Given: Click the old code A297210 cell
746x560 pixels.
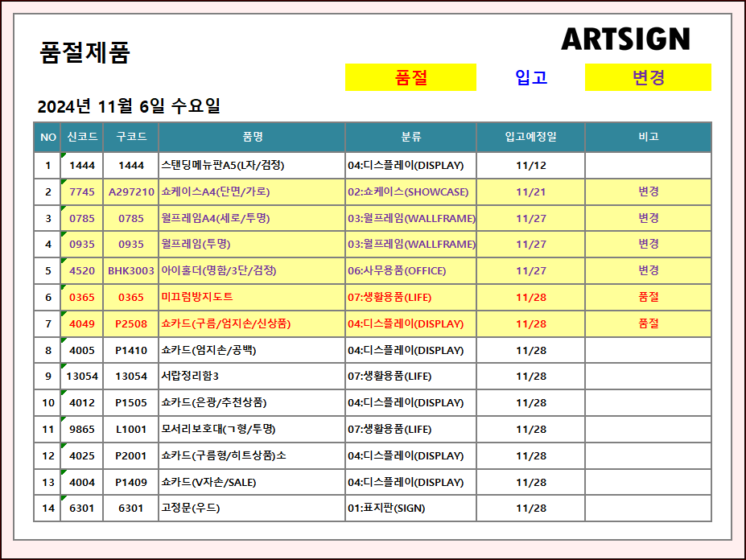Looking at the screenshot, I should tap(131, 191).
